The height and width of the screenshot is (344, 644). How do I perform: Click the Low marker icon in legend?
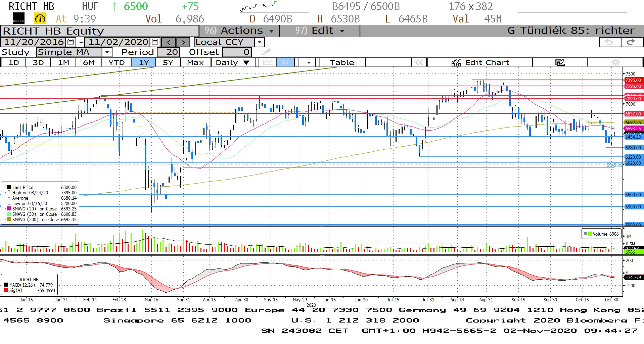point(9,203)
